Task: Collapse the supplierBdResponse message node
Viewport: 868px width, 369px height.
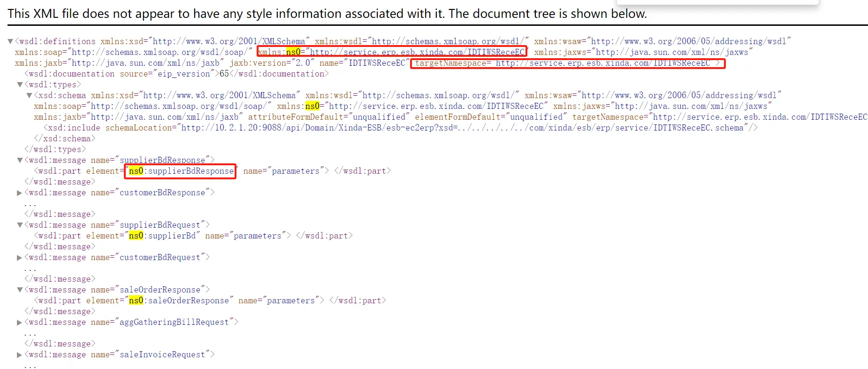Action: 20,160
